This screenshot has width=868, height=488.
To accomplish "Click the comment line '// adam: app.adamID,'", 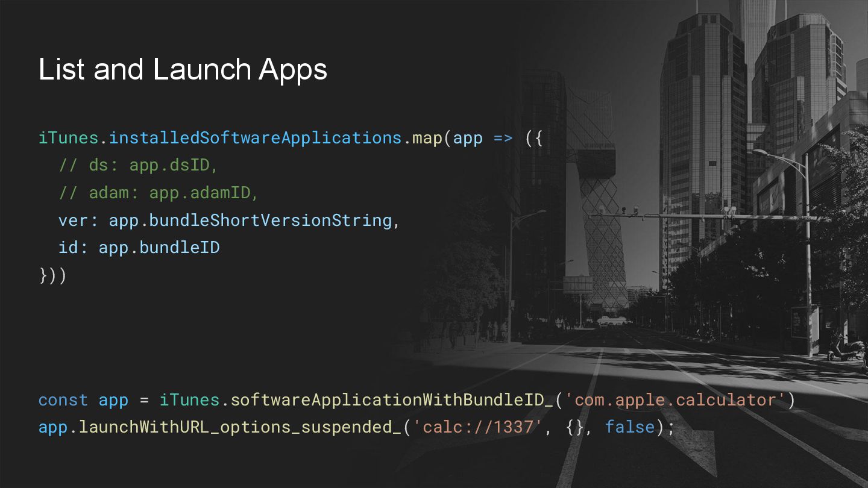I will tap(159, 193).
